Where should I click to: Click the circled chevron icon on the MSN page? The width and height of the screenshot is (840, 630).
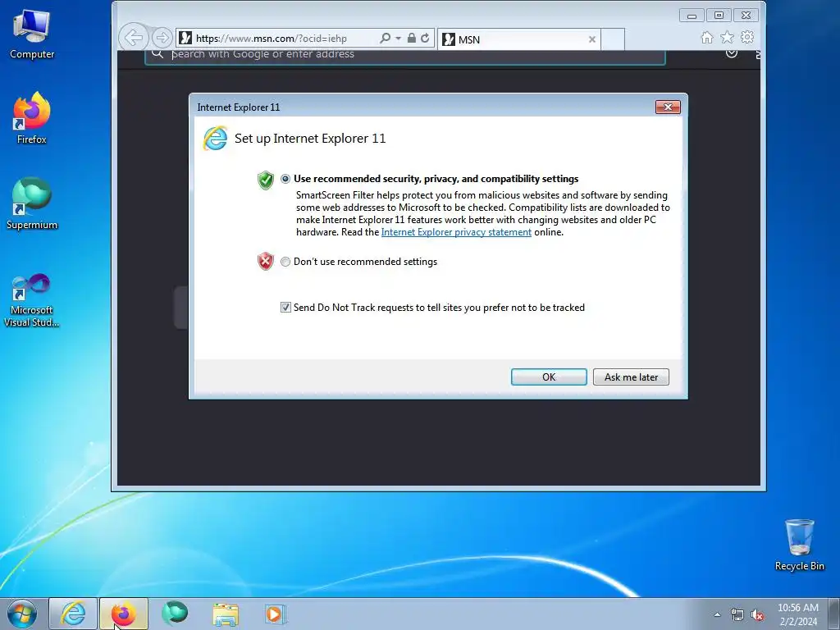[x=731, y=53]
